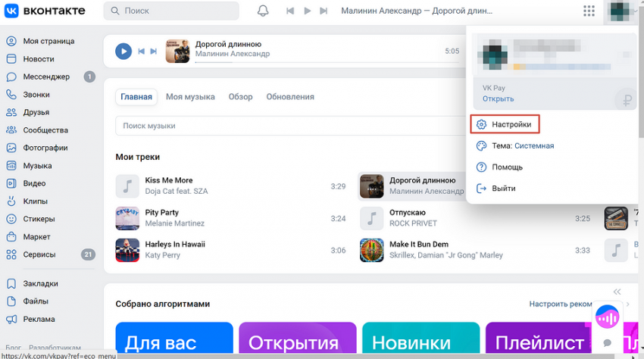Open Clips in the left sidebar
Image resolution: width=644 pixels, height=359 pixels.
35,201
